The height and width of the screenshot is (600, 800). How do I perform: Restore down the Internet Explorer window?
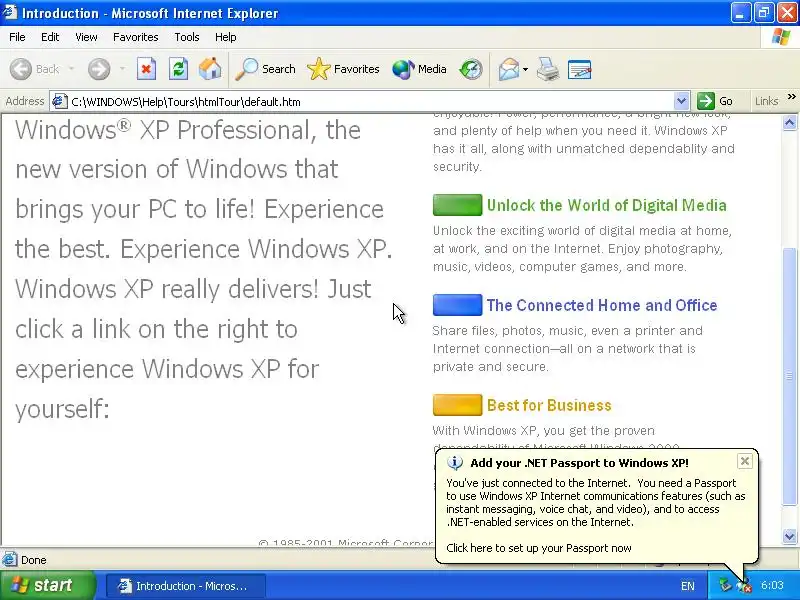[764, 13]
